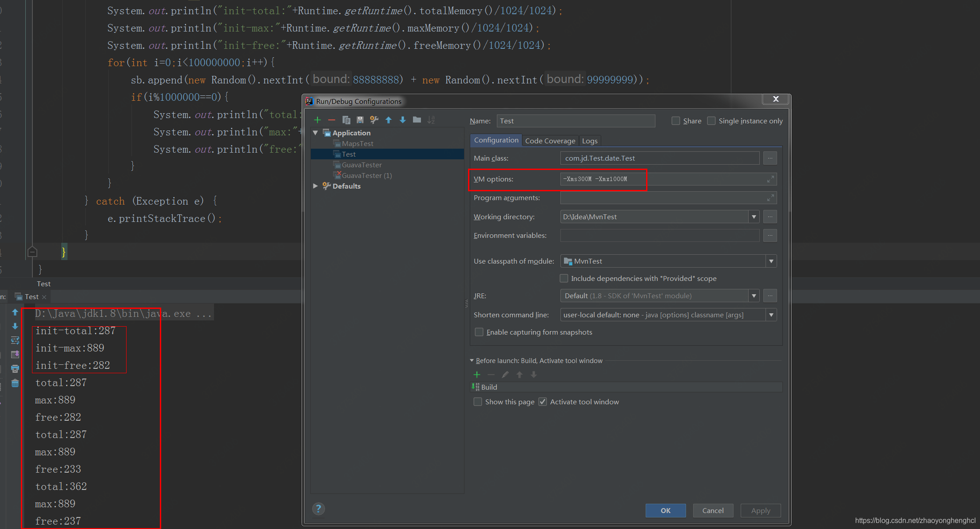
Task: Switch to the Logs tab
Action: 590,141
